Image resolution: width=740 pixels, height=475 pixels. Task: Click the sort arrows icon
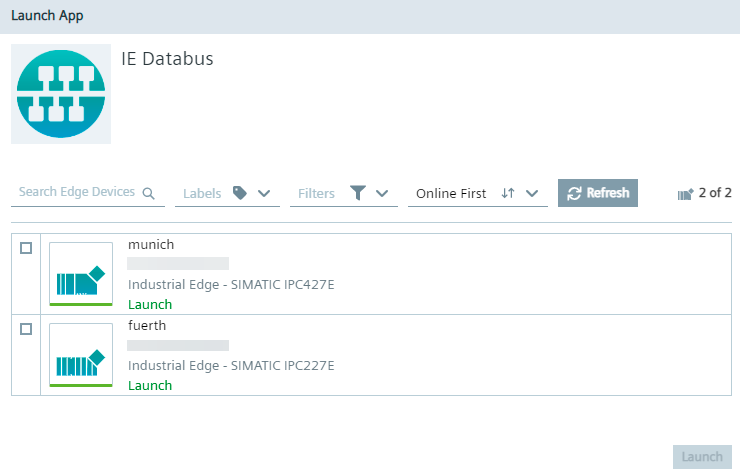click(508, 193)
